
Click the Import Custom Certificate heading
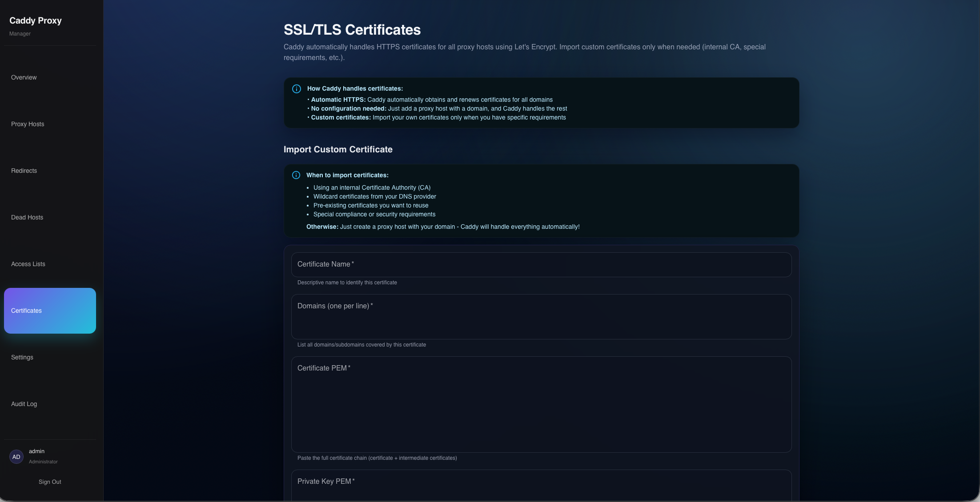click(x=338, y=149)
